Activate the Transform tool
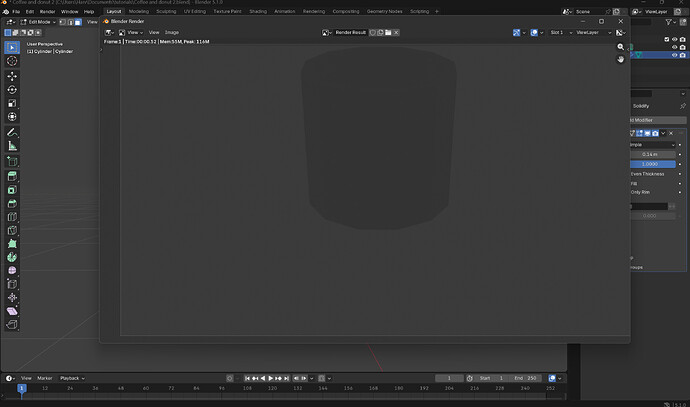 12,117
